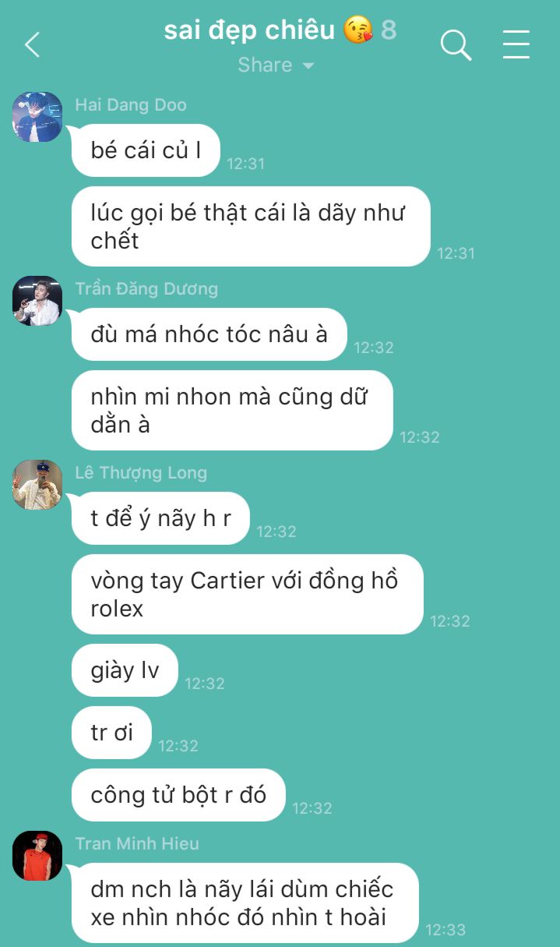Tap the sender name Tran Minh Hieu
560x947 pixels.
[137, 843]
